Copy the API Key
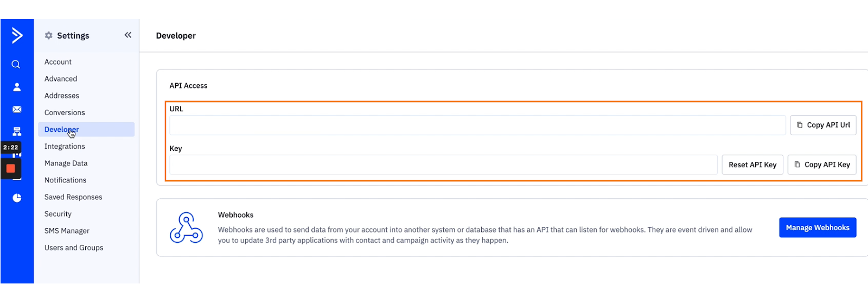 pyautogui.click(x=822, y=165)
